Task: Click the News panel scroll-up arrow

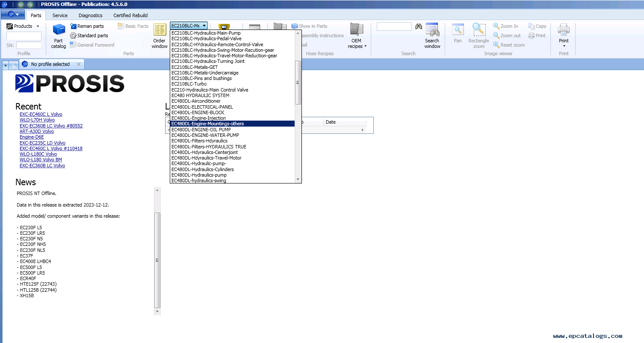Action: click(157, 190)
